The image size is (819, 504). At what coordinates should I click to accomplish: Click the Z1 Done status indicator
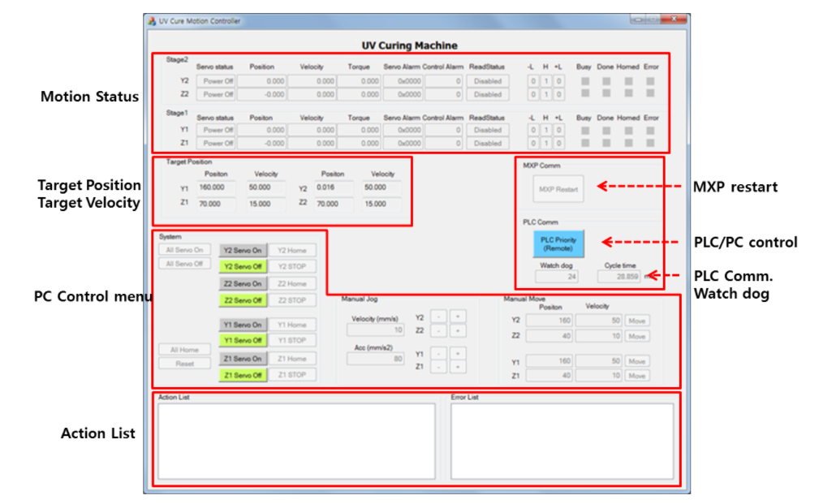point(606,143)
